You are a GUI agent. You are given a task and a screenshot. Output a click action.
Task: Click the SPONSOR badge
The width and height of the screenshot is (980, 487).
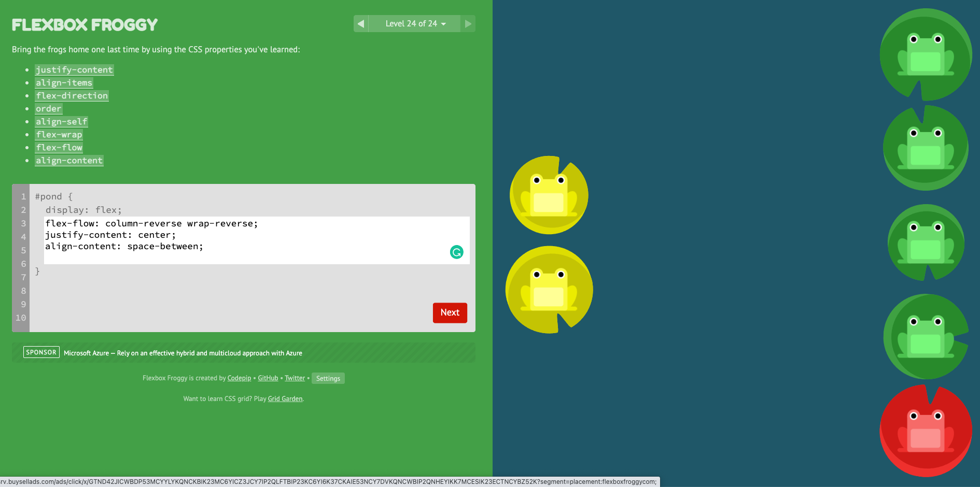coord(41,352)
